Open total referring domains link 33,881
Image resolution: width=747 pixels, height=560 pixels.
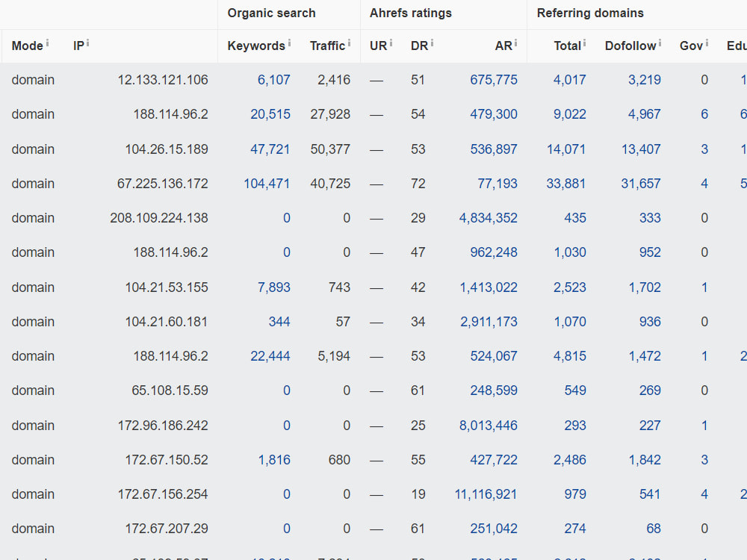click(566, 184)
